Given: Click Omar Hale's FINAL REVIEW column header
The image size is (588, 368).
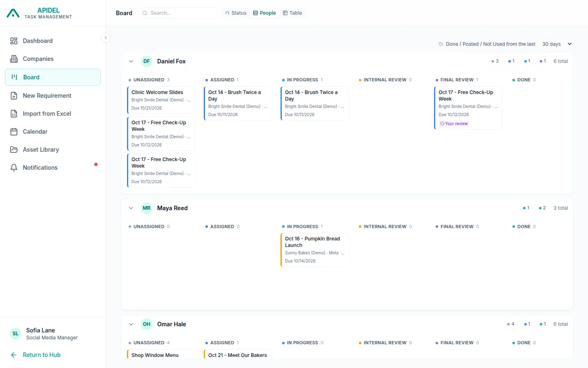Looking at the screenshot, I should (457, 343).
